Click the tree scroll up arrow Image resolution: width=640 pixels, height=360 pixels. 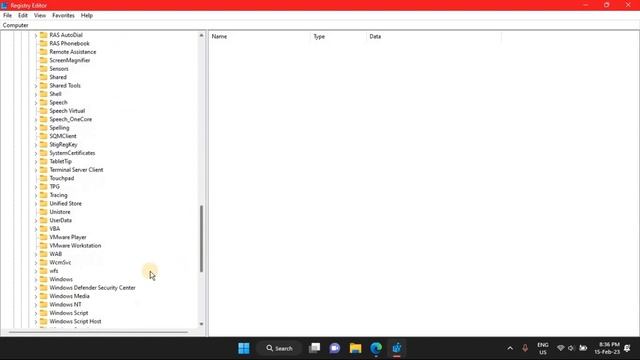(x=201, y=36)
